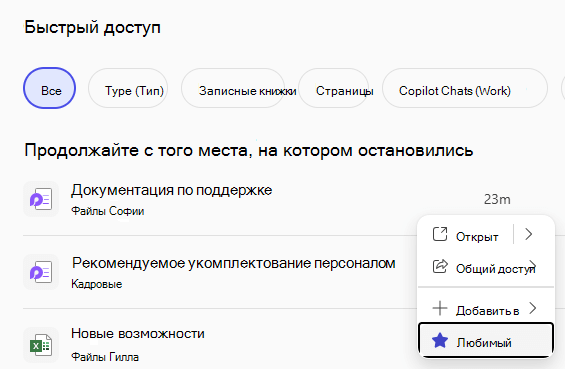
Task: Click the Быстрый доступ heading
Action: [92, 27]
